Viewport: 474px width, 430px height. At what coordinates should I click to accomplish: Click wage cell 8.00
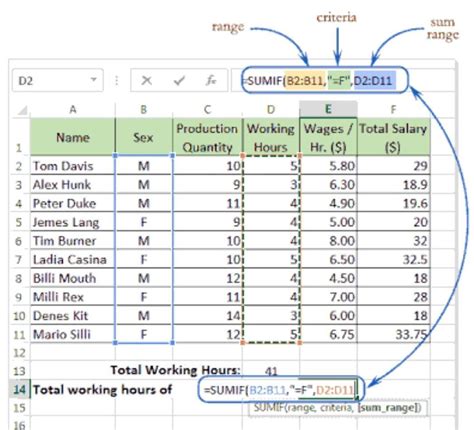click(x=328, y=241)
